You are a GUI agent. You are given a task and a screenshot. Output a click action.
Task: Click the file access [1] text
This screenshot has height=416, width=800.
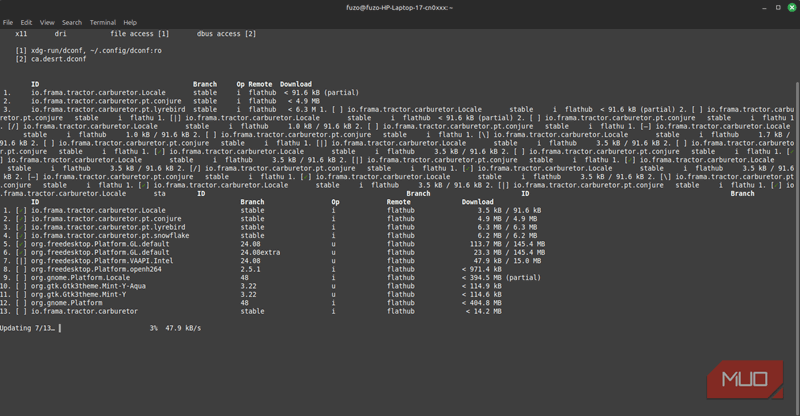pyautogui.click(x=140, y=34)
